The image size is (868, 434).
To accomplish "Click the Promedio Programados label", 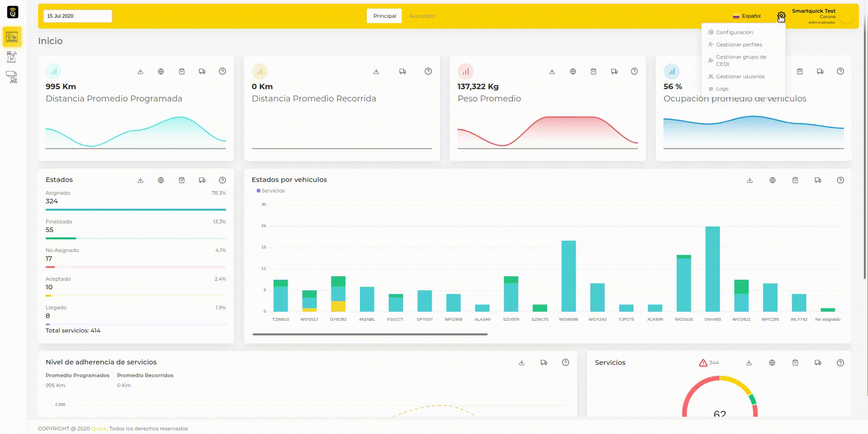I will 78,375.
